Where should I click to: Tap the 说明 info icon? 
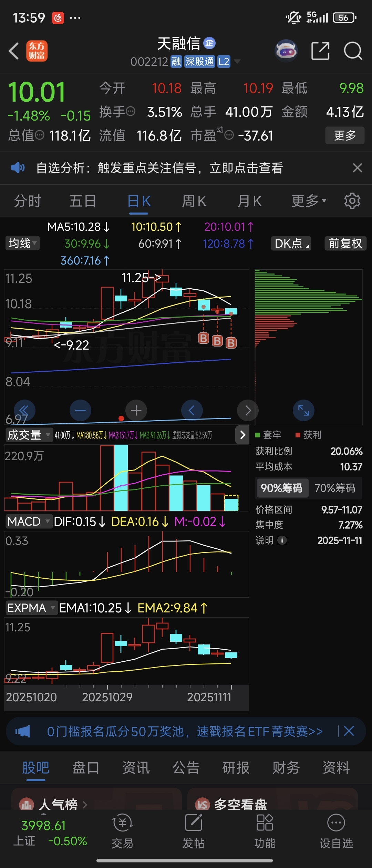click(x=282, y=540)
